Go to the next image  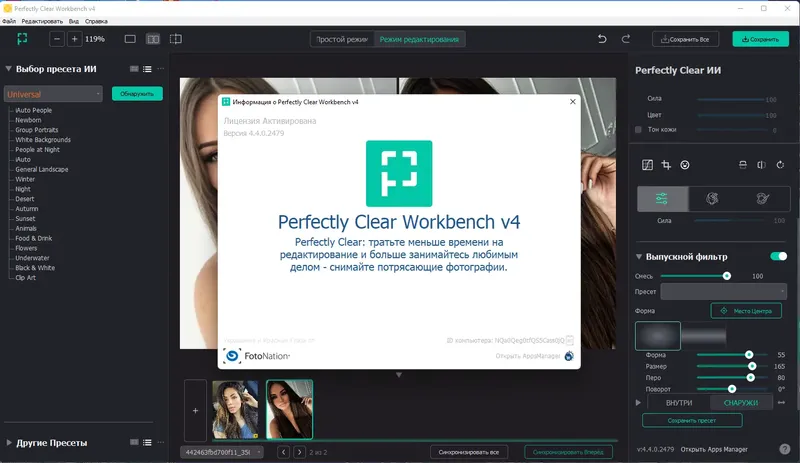(299, 452)
